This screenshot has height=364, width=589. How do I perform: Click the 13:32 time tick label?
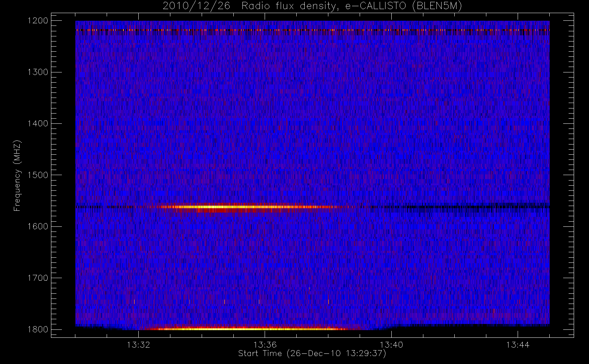(138, 345)
